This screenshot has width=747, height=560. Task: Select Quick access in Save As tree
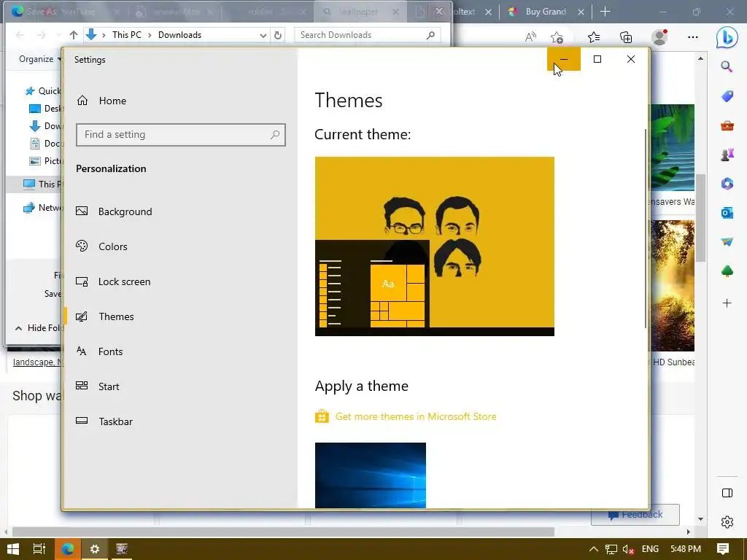tap(43, 91)
